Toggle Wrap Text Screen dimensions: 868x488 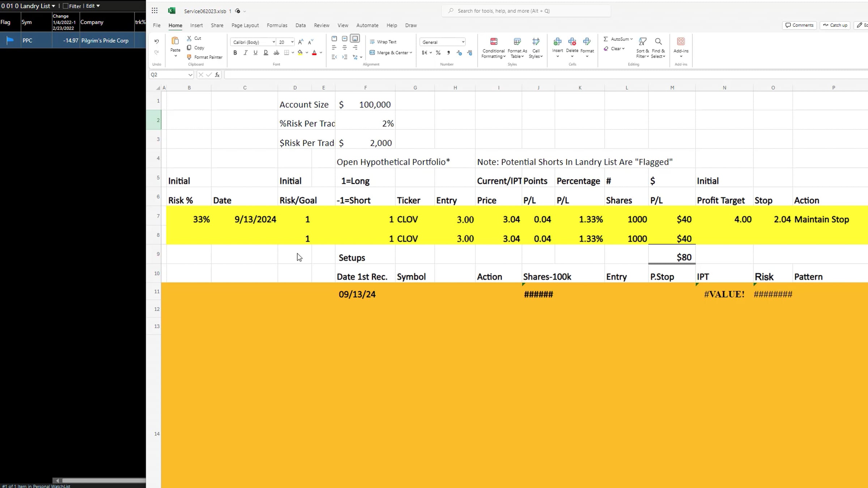[383, 42]
